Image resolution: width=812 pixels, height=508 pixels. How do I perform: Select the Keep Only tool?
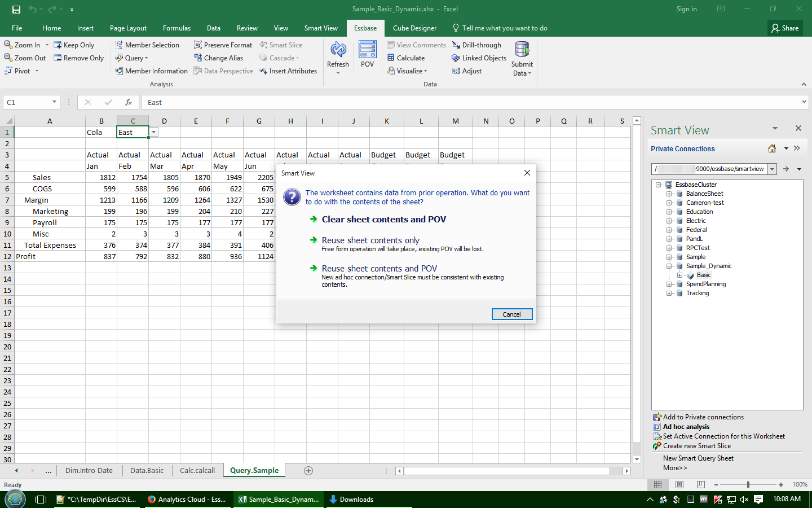pyautogui.click(x=74, y=45)
